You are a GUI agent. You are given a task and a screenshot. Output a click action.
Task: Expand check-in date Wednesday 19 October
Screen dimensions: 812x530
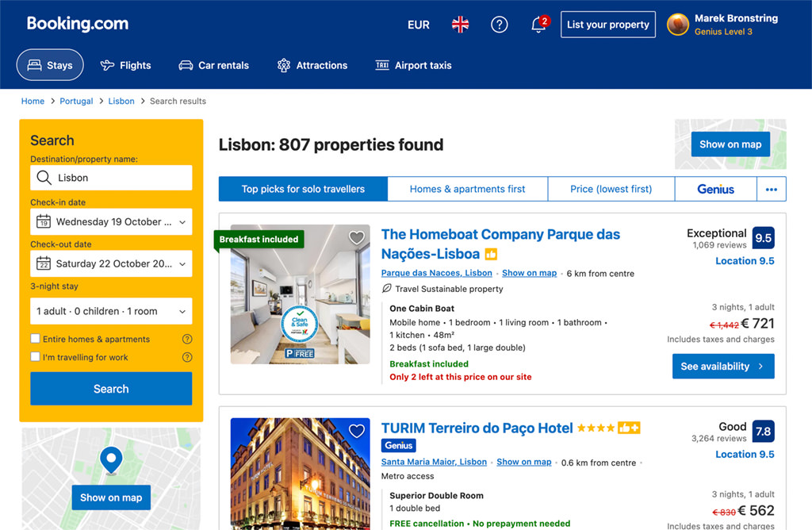pos(111,221)
